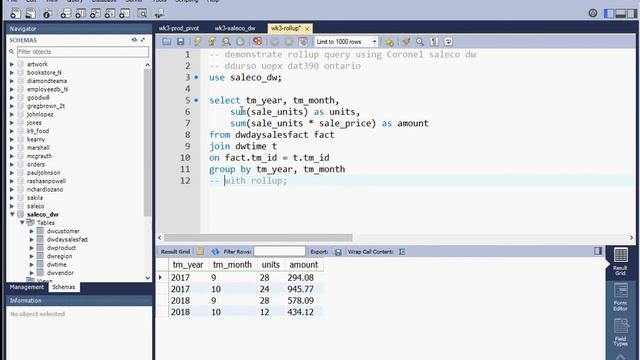Expand the dwcustomer table

tap(31, 231)
